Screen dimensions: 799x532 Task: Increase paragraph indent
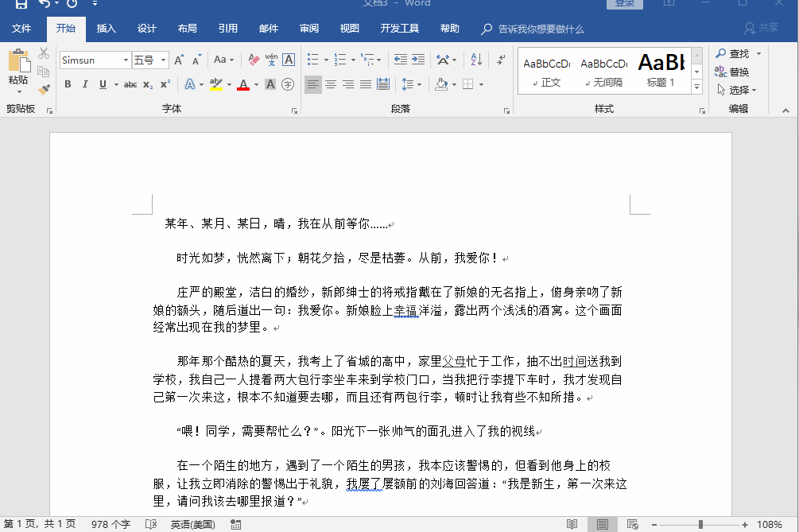pos(418,60)
